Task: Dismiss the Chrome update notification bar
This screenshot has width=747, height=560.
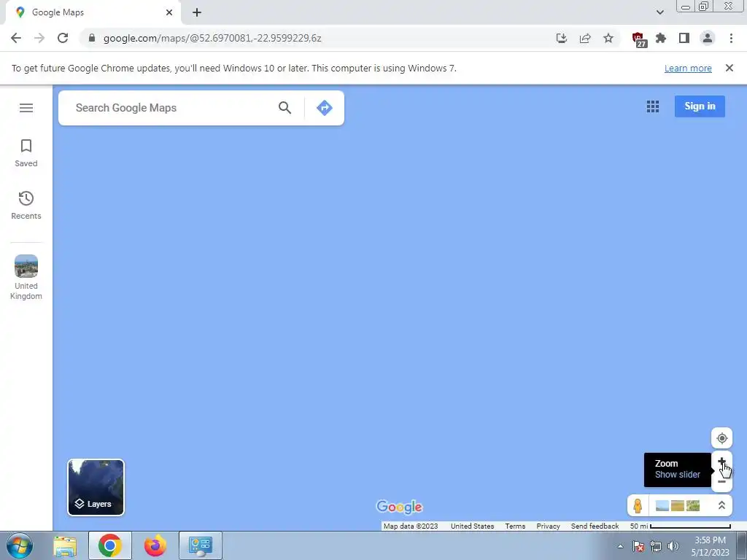Action: 729,68
